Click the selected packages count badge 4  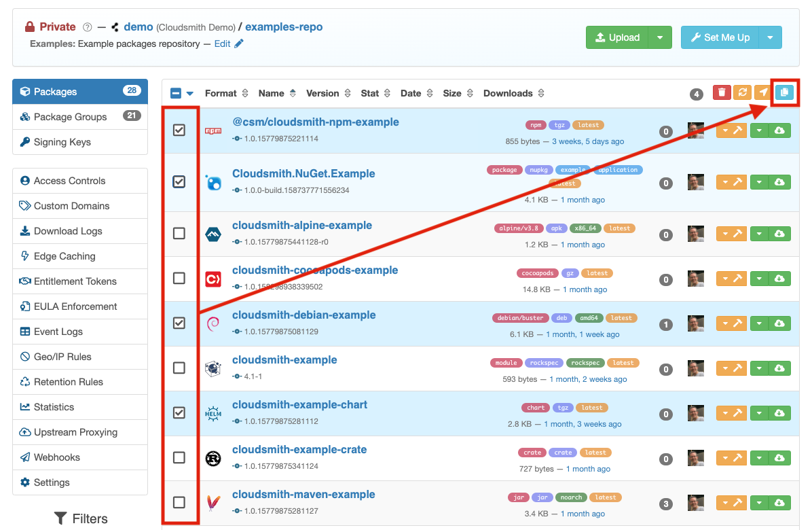pyautogui.click(x=696, y=94)
